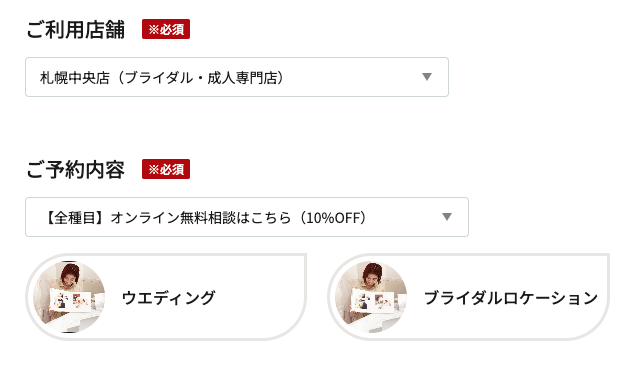Image resolution: width=625 pixels, height=367 pixels.
Task: Click the ※必須 badge beside ご予約内容
Action: 166,169
